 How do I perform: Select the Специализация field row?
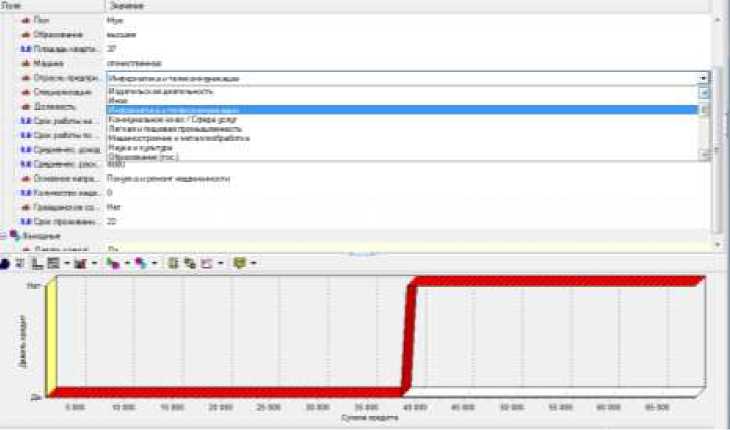(x=61, y=92)
